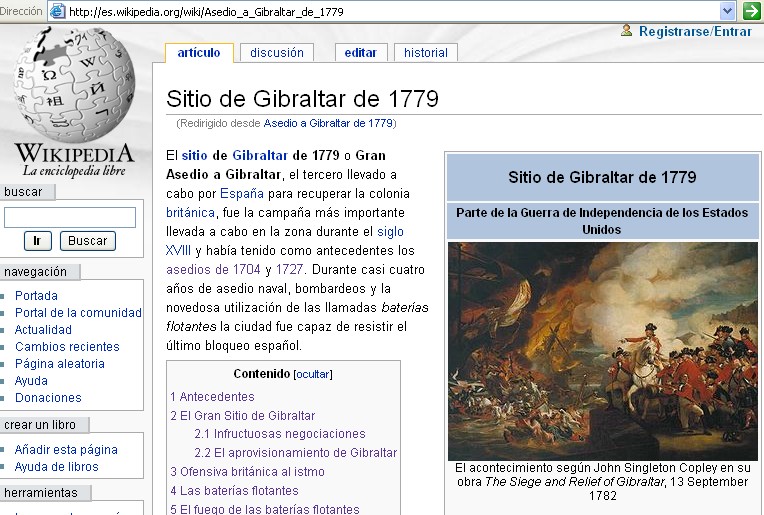Open Donaciones link
Image resolution: width=764 pixels, height=515 pixels.
point(48,398)
